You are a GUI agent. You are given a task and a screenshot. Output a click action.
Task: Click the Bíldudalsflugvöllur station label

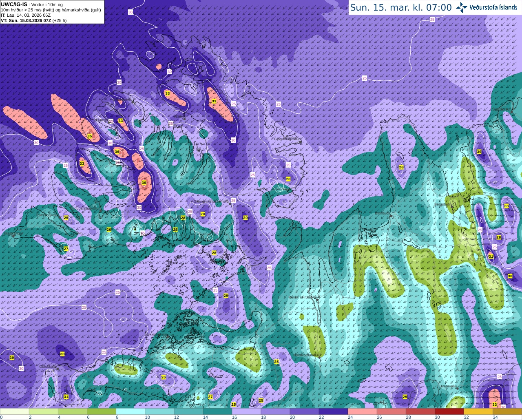pyautogui.click(x=85, y=208)
